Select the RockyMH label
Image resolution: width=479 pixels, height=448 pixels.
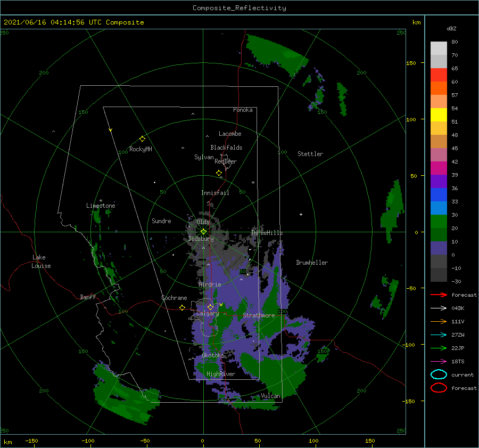(141, 149)
